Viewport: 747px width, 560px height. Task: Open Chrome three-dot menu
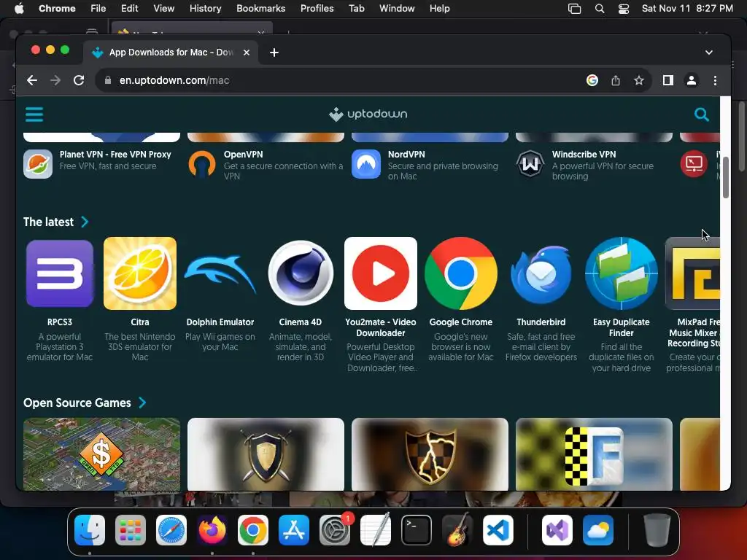pos(715,80)
